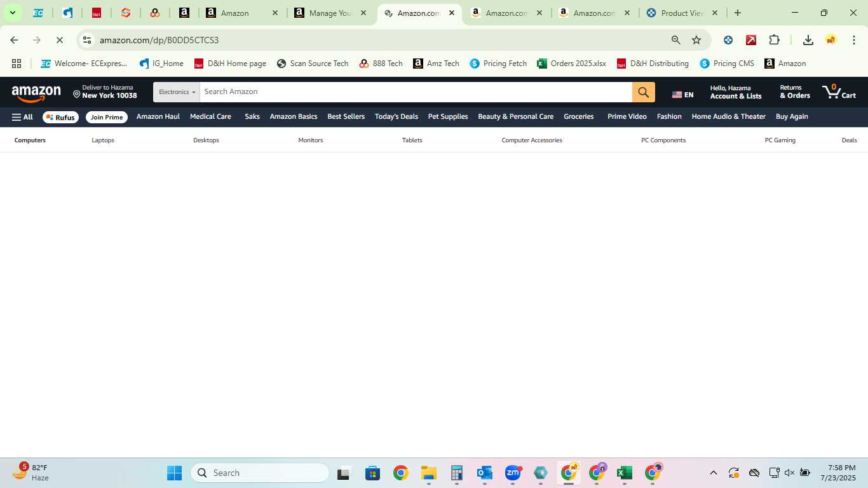
Task: Open Amazon Haul
Action: click(158, 117)
